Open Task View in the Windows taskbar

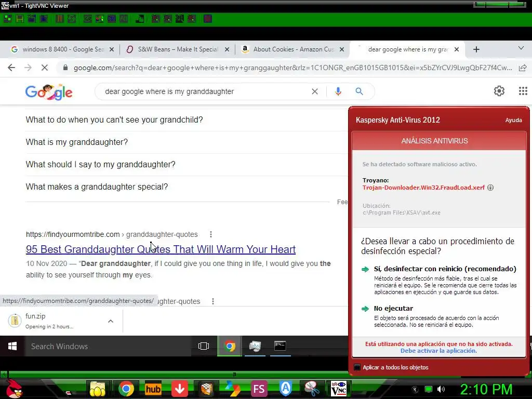click(x=204, y=346)
